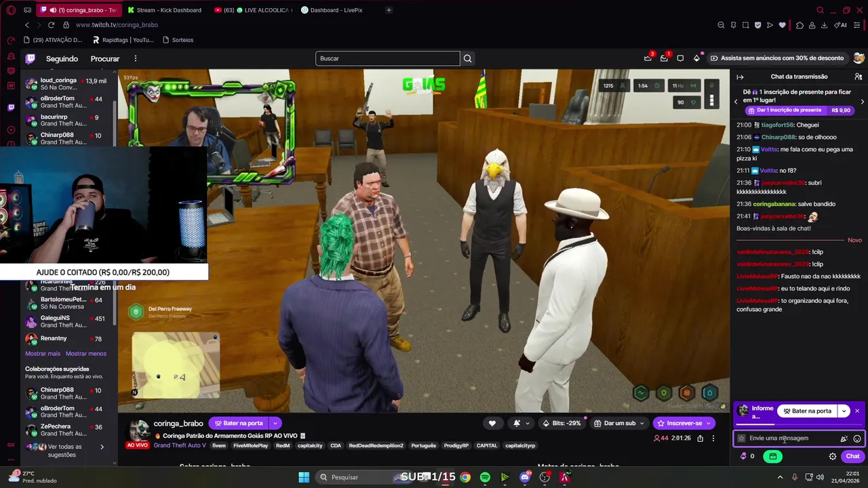Open Grand Theft Auto V category link
868x488 pixels.
point(180,445)
